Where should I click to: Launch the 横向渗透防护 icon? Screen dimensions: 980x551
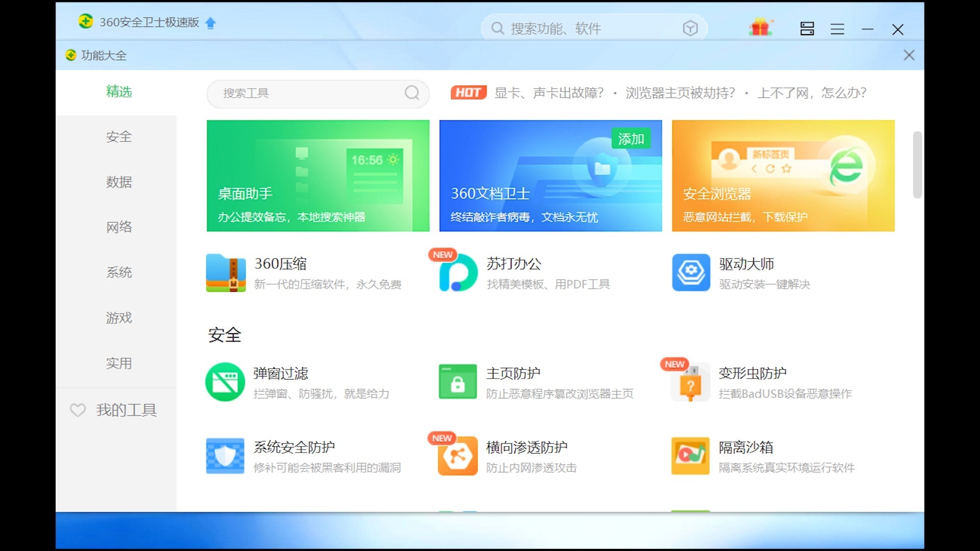click(458, 456)
